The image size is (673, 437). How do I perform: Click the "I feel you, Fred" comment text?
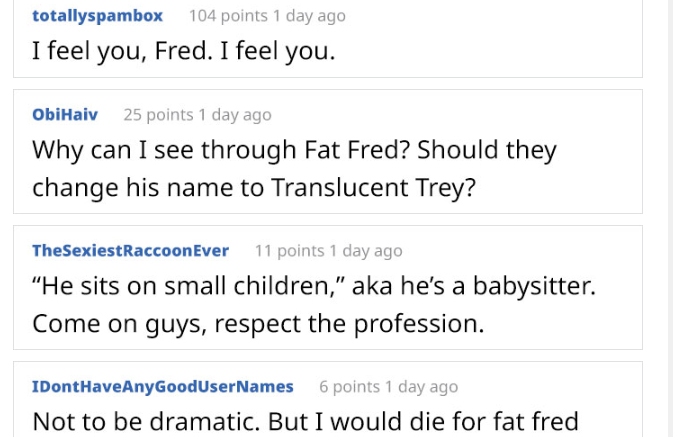[183, 50]
